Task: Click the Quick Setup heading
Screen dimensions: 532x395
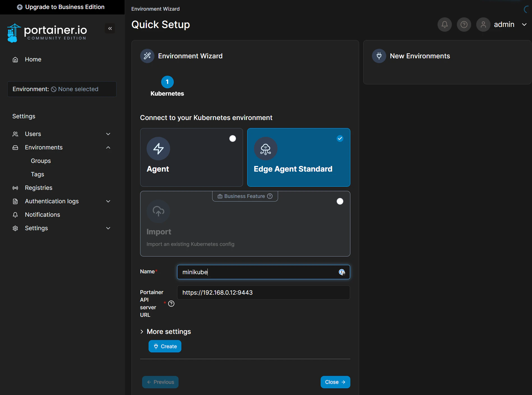Action: tap(161, 25)
